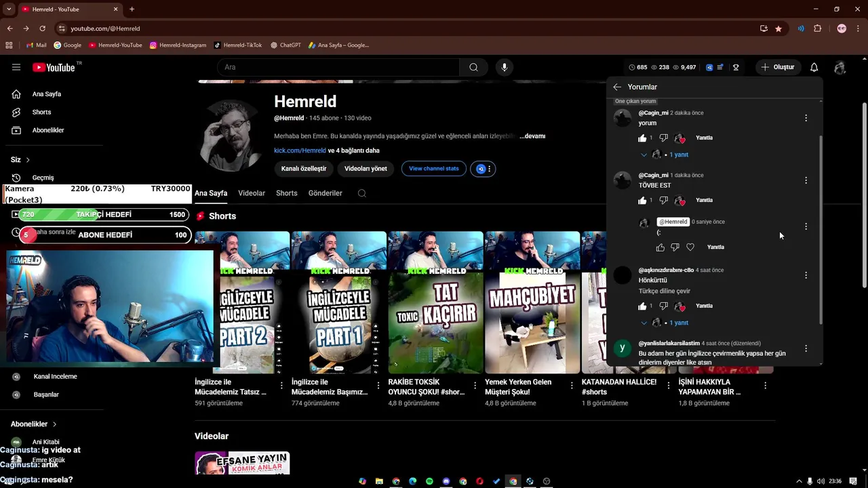Click the blue IQ extension icon in header
Screen dimensions: 868x488
tap(709, 67)
